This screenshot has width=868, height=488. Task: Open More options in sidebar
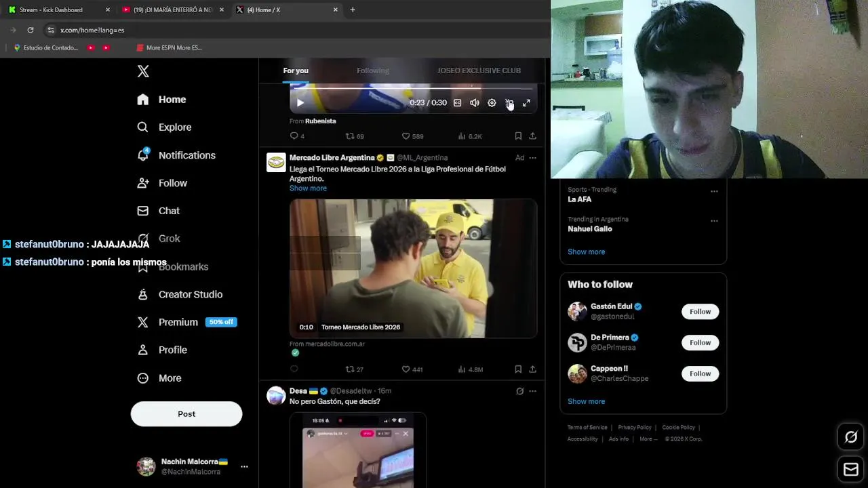pos(159,378)
